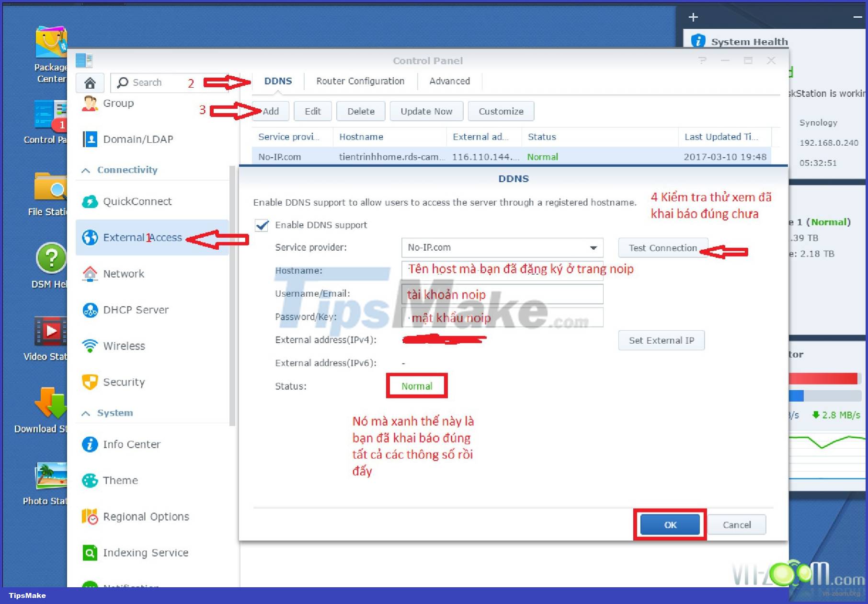This screenshot has width=868, height=604.
Task: Switch to the Router Configuration tab
Action: point(360,81)
